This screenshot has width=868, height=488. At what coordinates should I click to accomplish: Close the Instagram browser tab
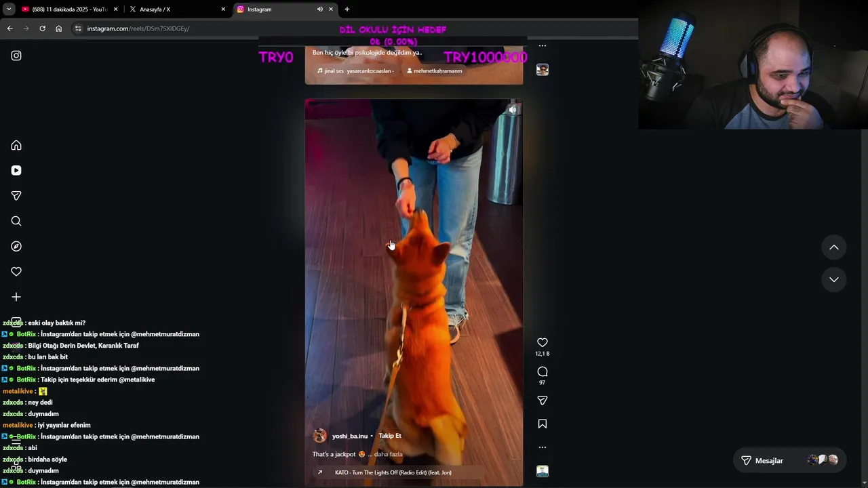(x=331, y=9)
